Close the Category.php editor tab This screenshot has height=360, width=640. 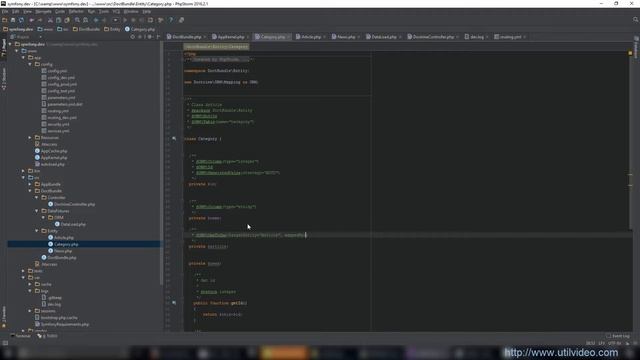click(288, 37)
